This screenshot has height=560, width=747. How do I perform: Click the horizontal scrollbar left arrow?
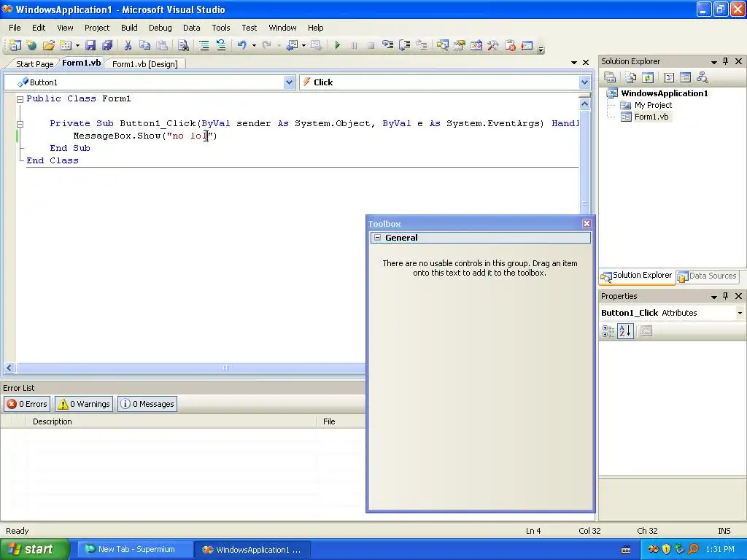point(9,367)
